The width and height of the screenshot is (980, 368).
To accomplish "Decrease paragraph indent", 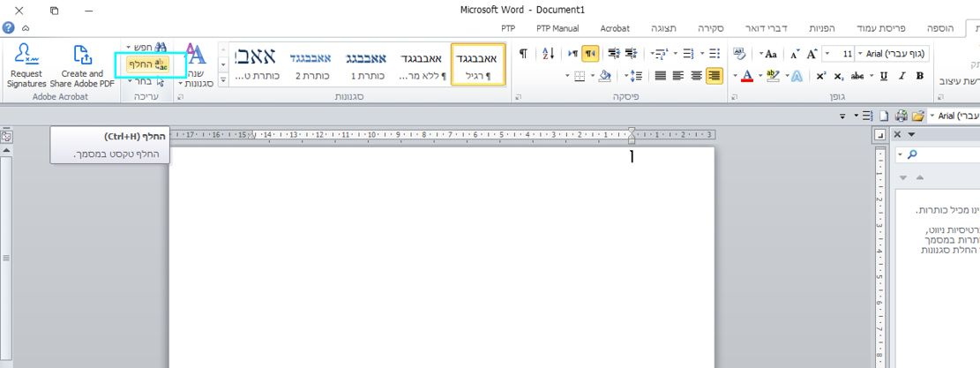I will pos(632,54).
